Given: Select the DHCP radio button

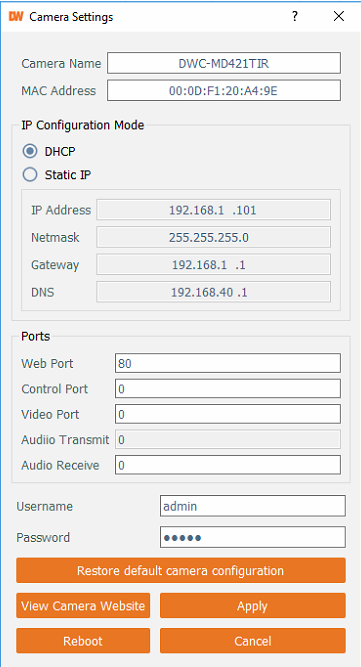Looking at the screenshot, I should click(30, 151).
